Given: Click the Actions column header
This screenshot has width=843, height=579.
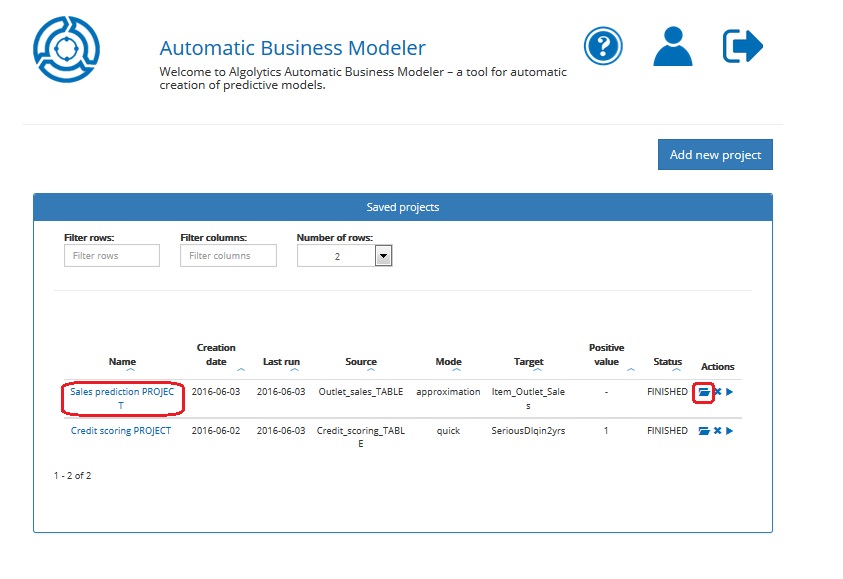Looking at the screenshot, I should pyautogui.click(x=718, y=367).
